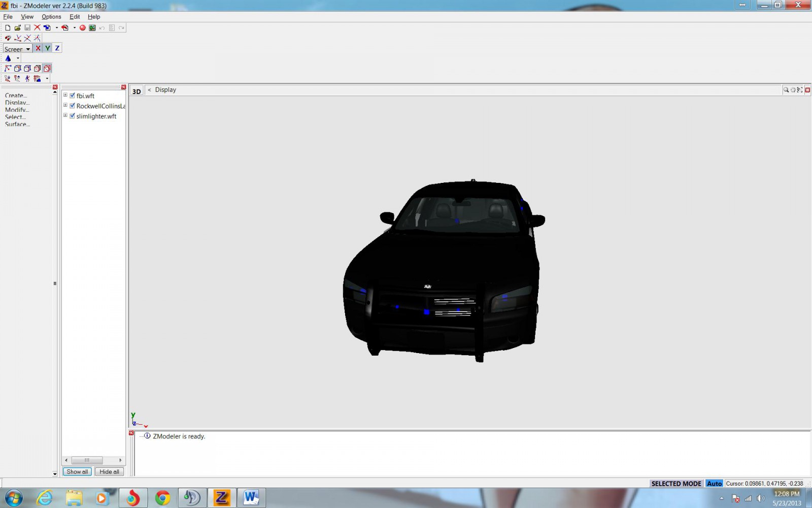
Task: Click the Show all button
Action: (77, 471)
